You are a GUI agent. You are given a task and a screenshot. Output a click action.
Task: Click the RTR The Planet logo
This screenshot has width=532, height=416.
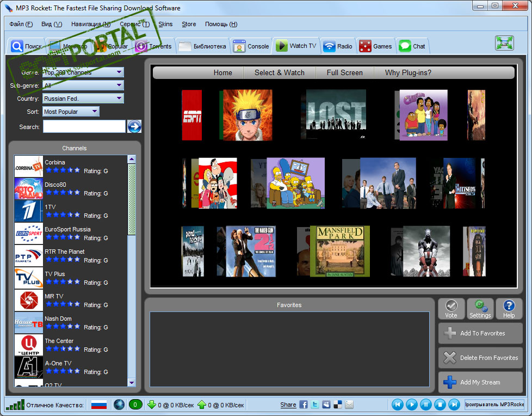[x=29, y=256]
